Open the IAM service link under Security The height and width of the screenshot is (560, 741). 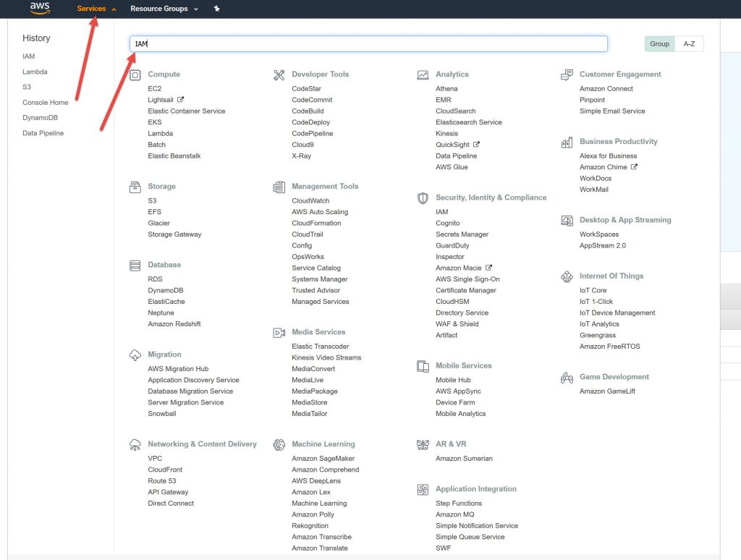click(x=441, y=212)
